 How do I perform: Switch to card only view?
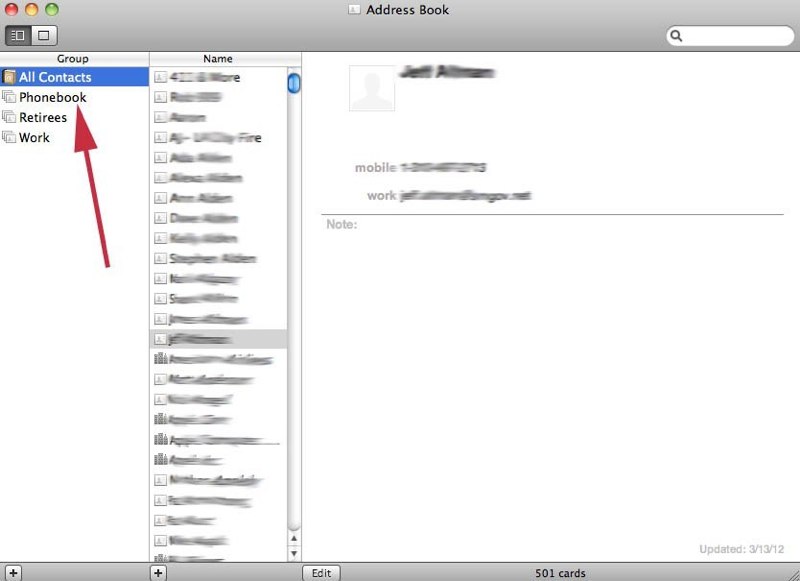click(43, 35)
